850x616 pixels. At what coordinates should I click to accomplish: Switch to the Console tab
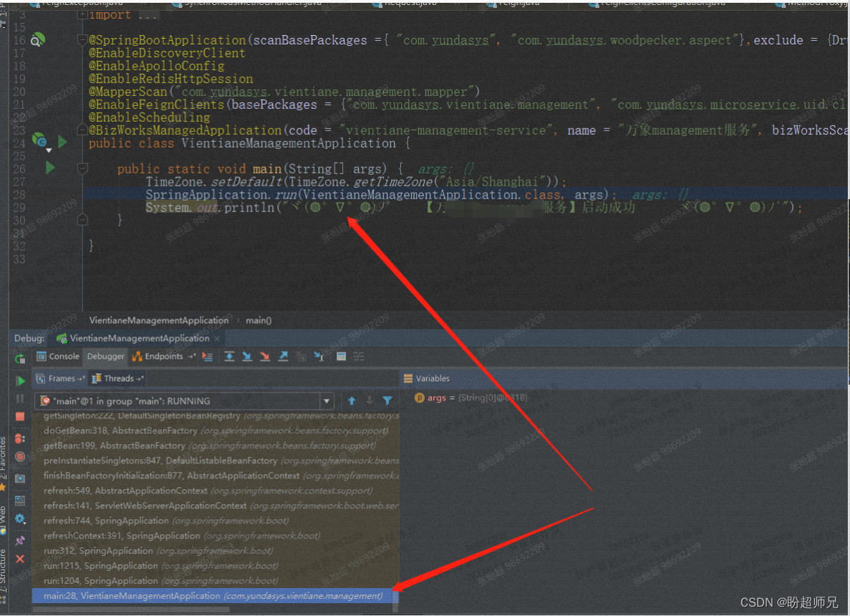tap(58, 356)
